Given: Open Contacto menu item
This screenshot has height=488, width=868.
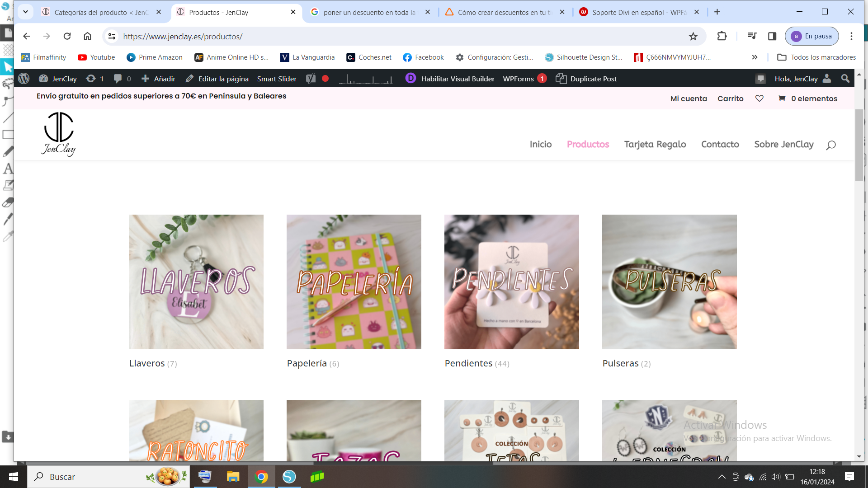Looking at the screenshot, I should [720, 145].
